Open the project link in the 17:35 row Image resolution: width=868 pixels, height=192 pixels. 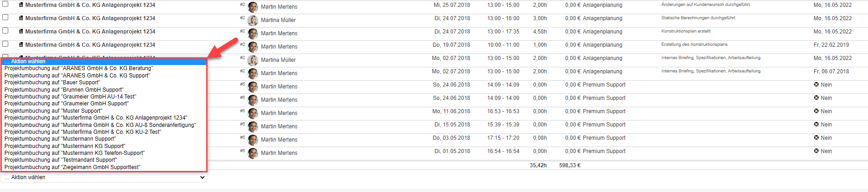[x=90, y=32]
